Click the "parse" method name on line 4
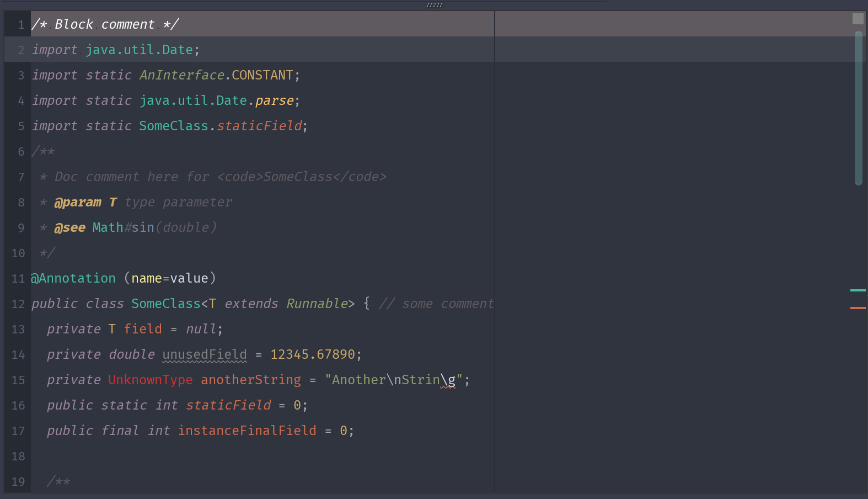The width and height of the screenshot is (868, 499). point(274,100)
